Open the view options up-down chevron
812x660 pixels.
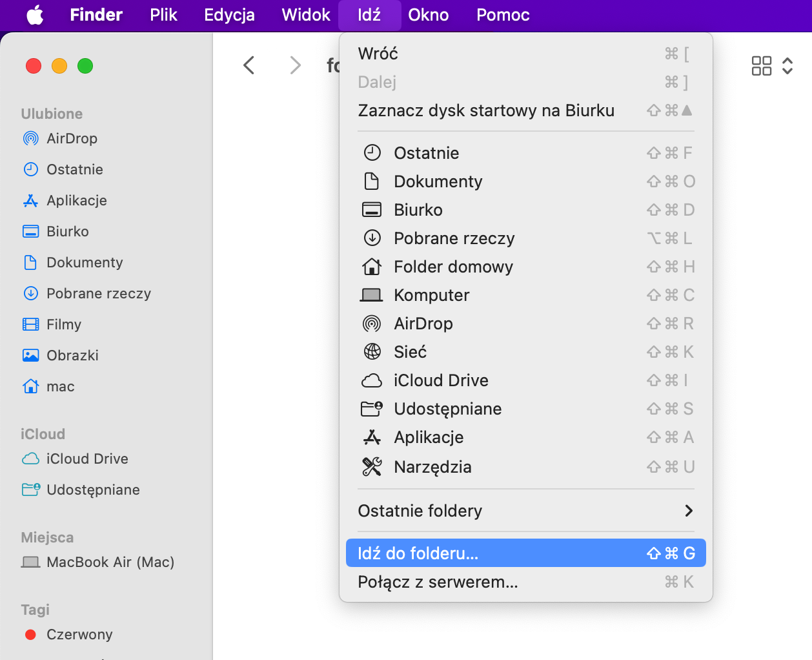point(787,66)
